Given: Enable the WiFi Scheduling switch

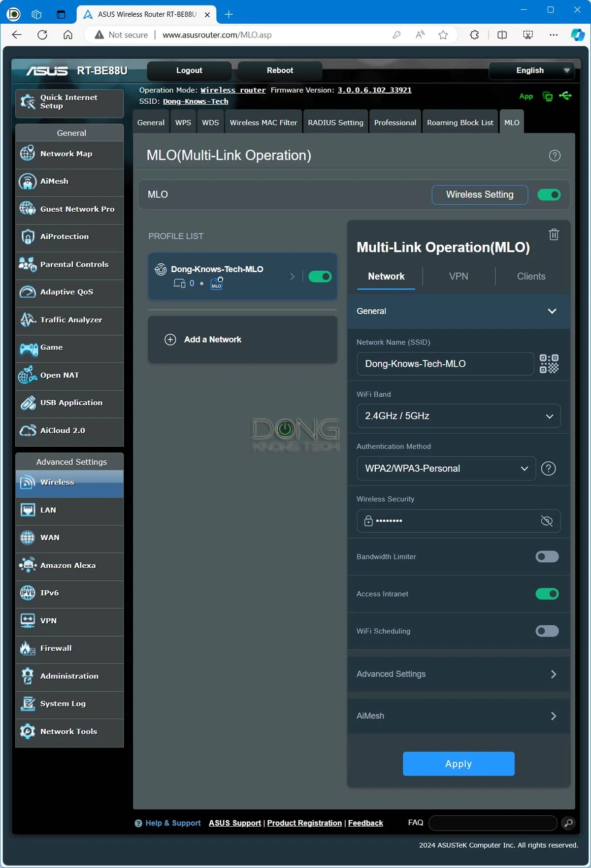Looking at the screenshot, I should coord(547,631).
